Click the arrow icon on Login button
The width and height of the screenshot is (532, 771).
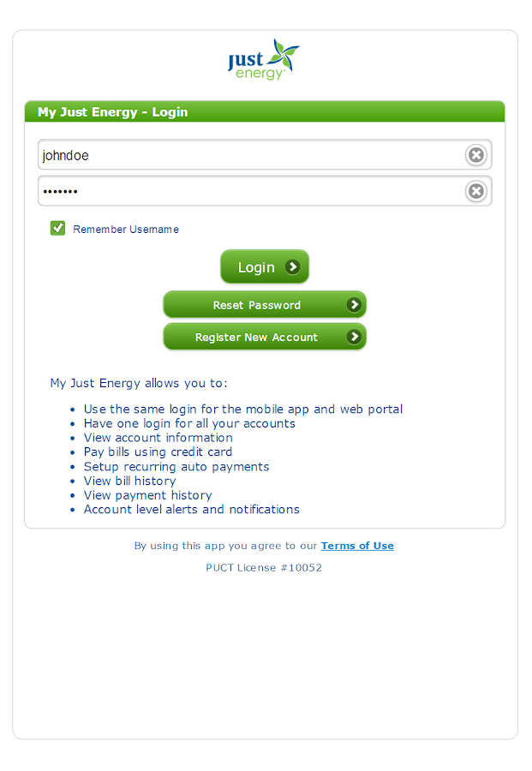(x=293, y=267)
